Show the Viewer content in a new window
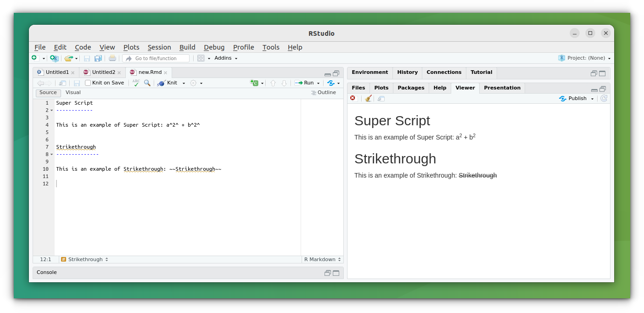 pos(381,98)
